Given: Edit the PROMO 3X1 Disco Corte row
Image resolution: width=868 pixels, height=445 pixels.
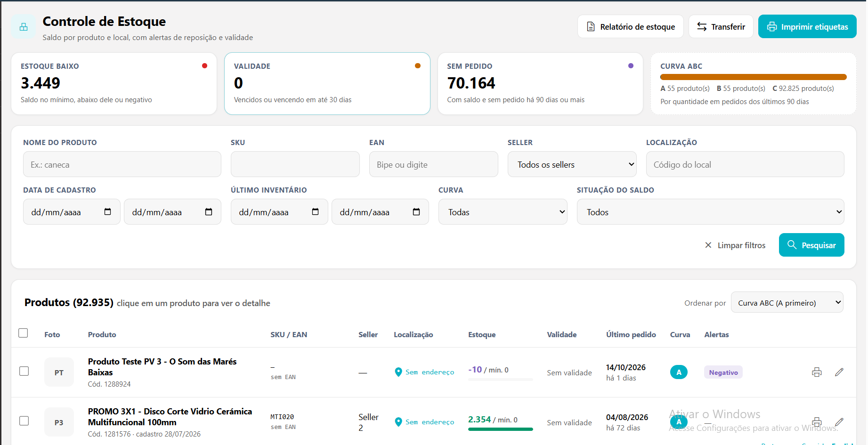Looking at the screenshot, I should (x=839, y=422).
